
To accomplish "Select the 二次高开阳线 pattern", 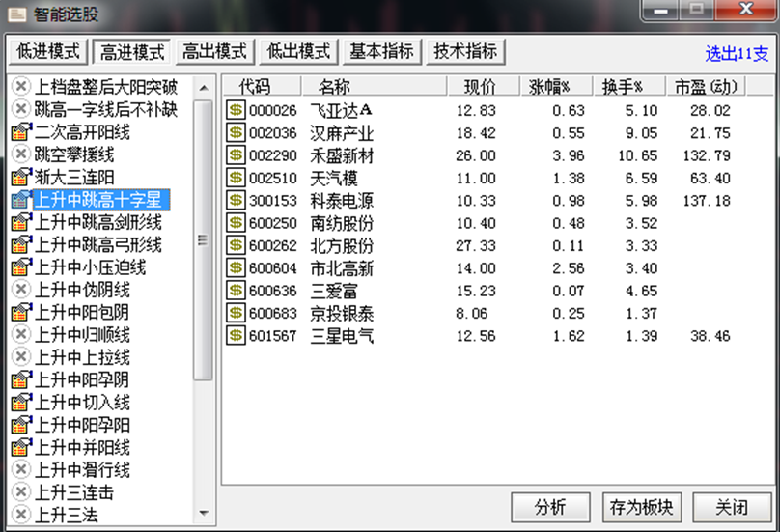I will (82, 132).
